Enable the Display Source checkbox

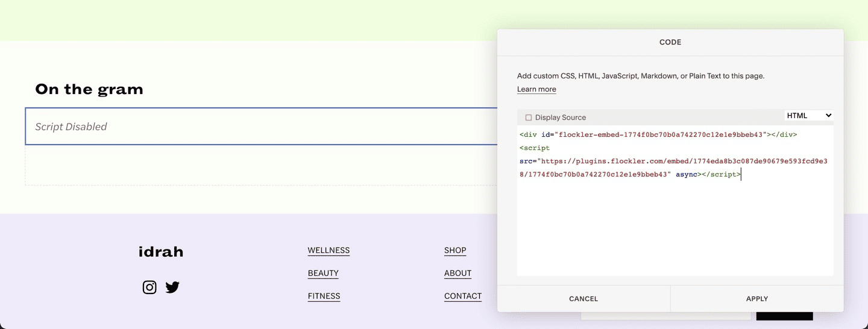click(529, 117)
